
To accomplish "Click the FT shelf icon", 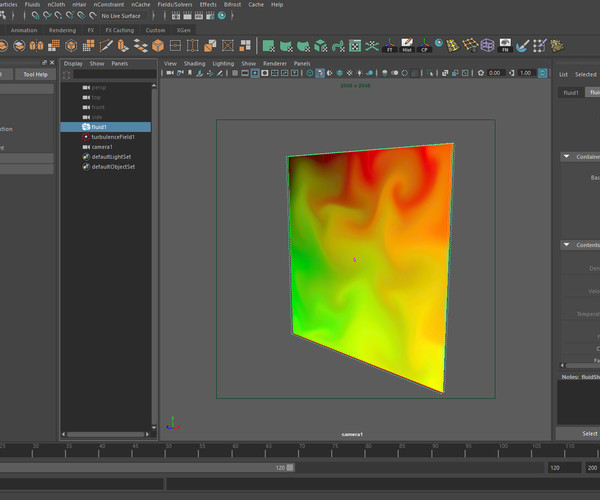I will click(390, 46).
